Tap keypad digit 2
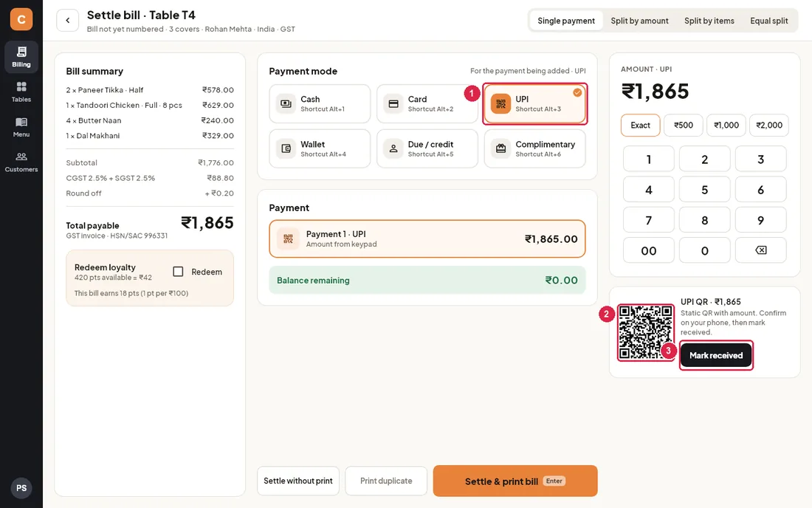 pos(704,159)
